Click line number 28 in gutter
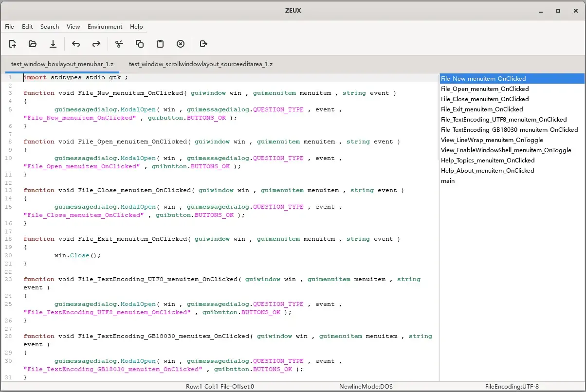The image size is (586, 392). point(8,337)
